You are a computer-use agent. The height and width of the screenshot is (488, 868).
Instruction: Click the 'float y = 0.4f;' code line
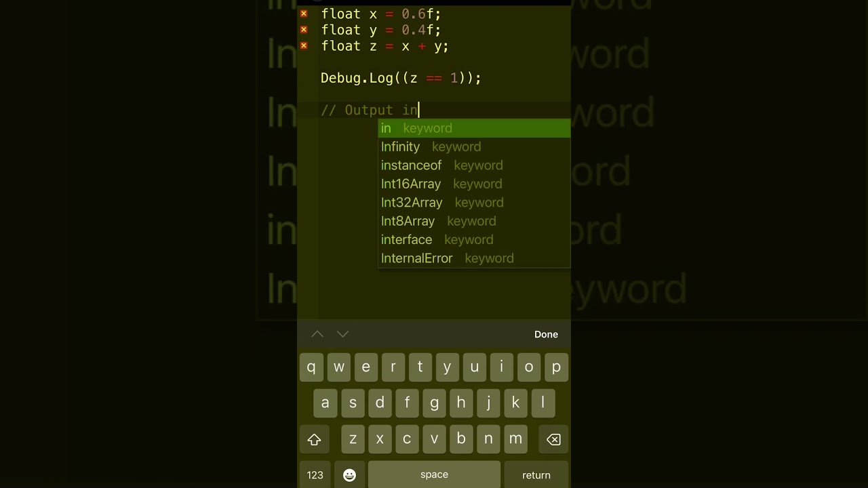coord(381,30)
